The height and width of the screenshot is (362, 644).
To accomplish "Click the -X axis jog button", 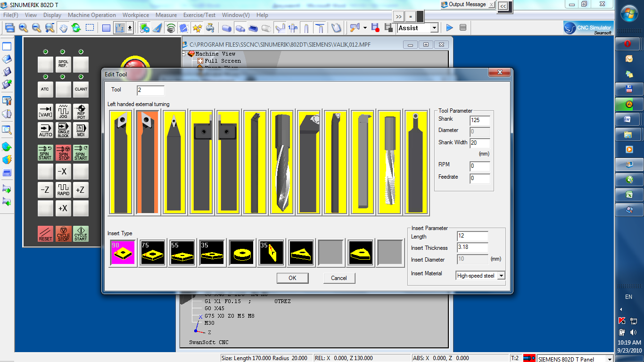I will tap(63, 172).
